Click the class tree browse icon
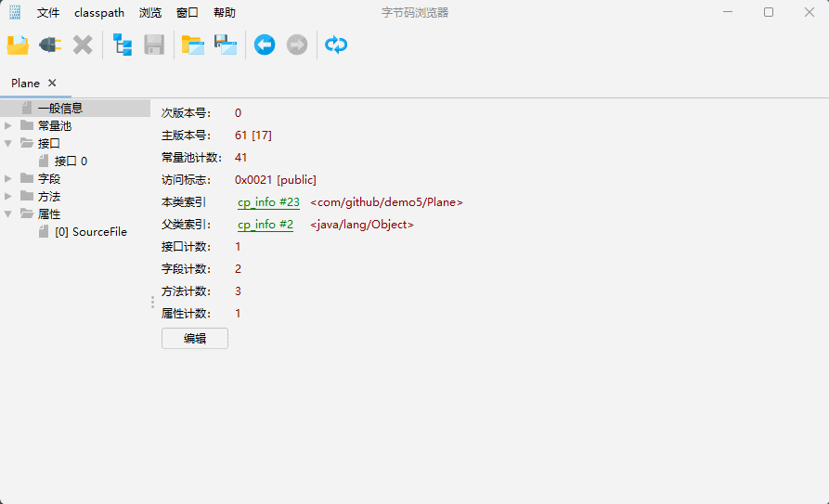This screenshot has width=829, height=504. (123, 45)
